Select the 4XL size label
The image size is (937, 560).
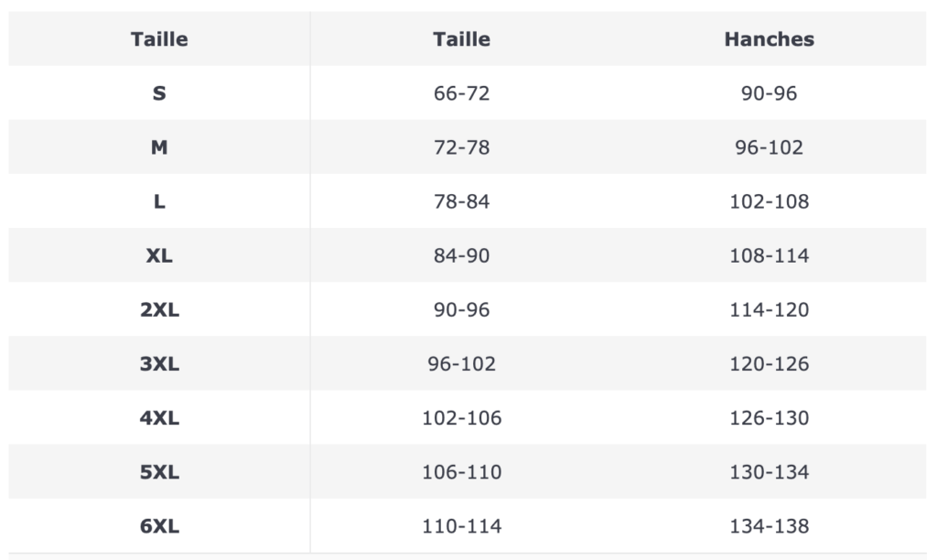[159, 417]
